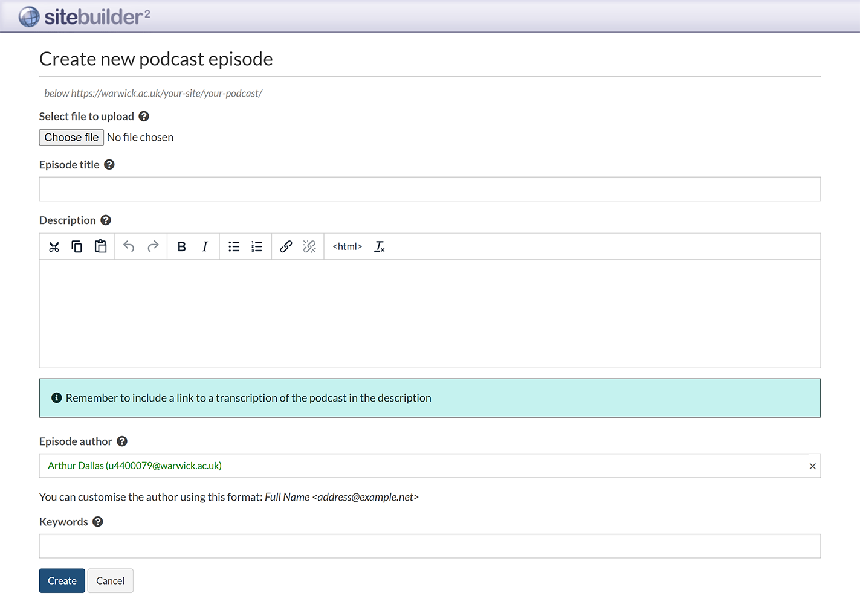Insert a numbered list
Viewport: 860px width, 616px height.
pos(257,246)
